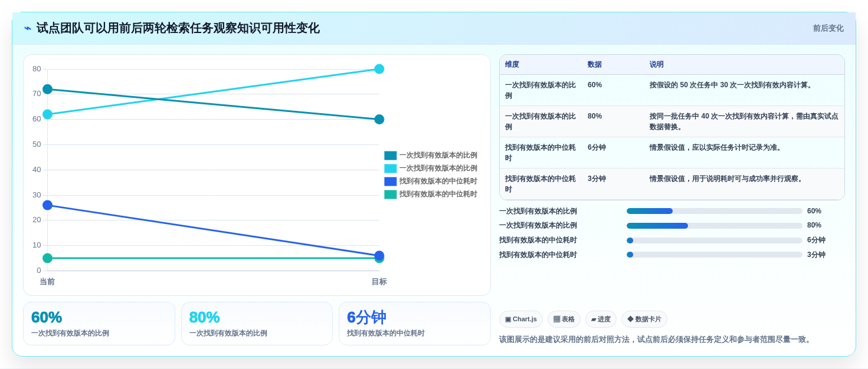This screenshot has height=369, width=868.
Task: Click the dark teal data point at 当前
Action: click(48, 89)
